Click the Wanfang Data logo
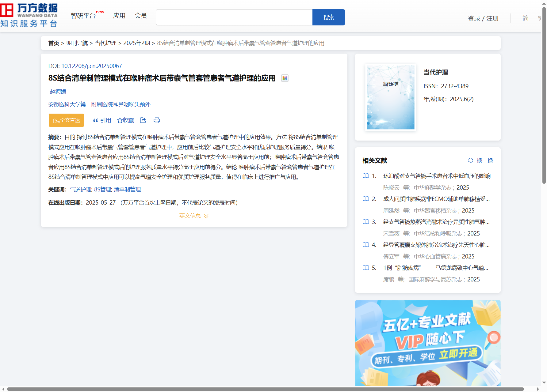Viewport: 547px width, 392px height. (29, 15)
